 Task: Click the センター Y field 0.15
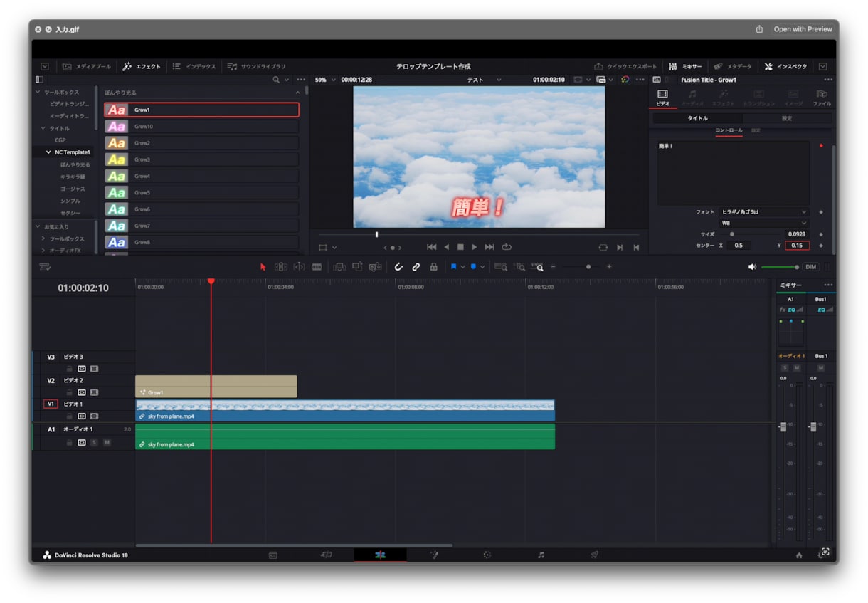(x=797, y=246)
